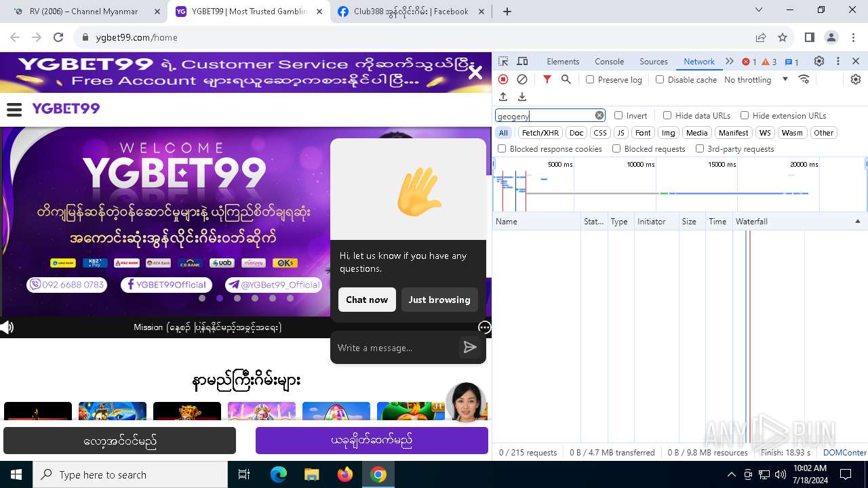Viewport: 868px width, 488px height.
Task: Click the Chat now button
Action: [x=367, y=300]
